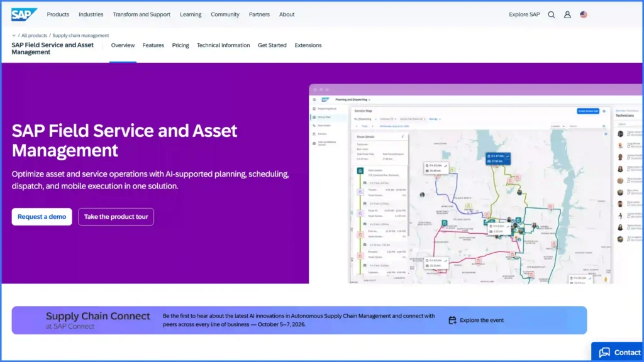
Task: Open Transform and Support menu
Action: 142,14
